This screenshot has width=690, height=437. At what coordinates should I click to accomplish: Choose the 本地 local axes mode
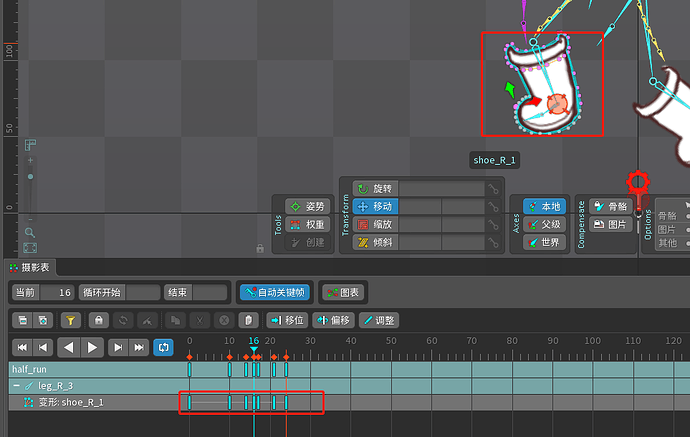[544, 206]
